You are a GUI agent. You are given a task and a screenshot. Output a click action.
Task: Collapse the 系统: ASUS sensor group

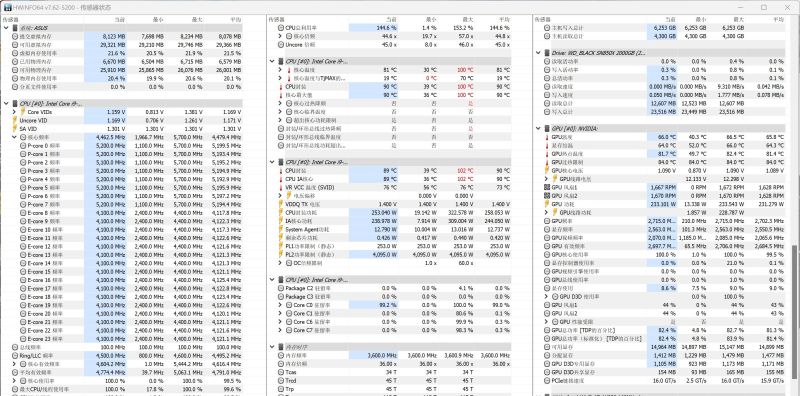(6, 28)
